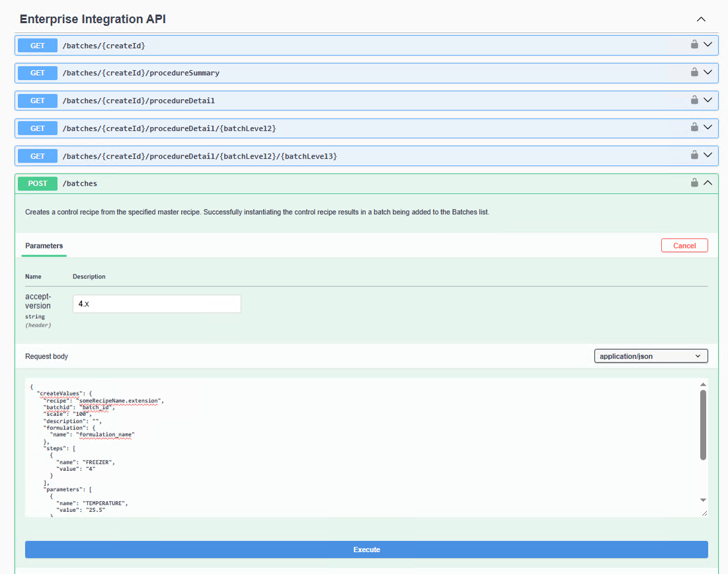Click the /batches/{createId} path text
Screen dimensions: 728x574
coord(104,46)
